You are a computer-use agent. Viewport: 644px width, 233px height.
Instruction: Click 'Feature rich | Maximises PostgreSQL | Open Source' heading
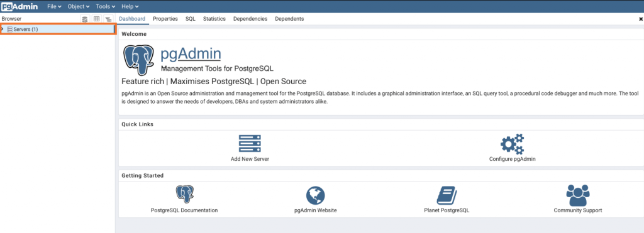pyautogui.click(x=214, y=81)
